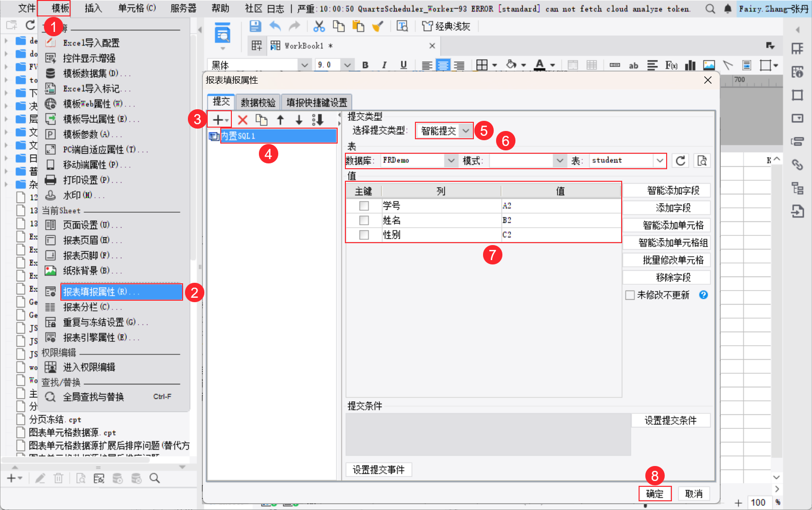Click the paste clipboard icon

pos(358,26)
